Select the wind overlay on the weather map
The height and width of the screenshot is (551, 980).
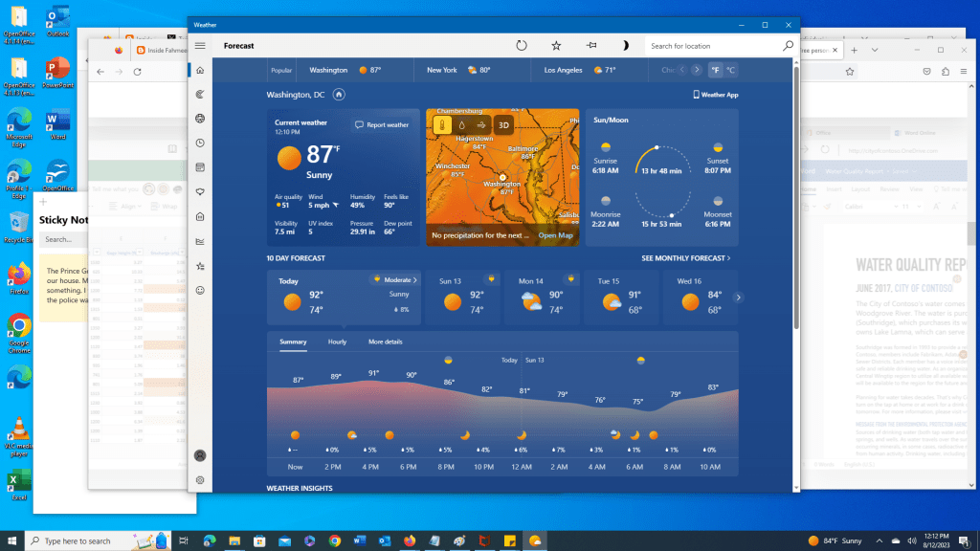[480, 125]
